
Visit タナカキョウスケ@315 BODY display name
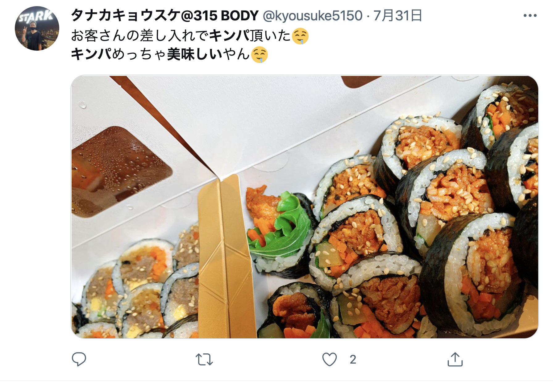click(164, 15)
